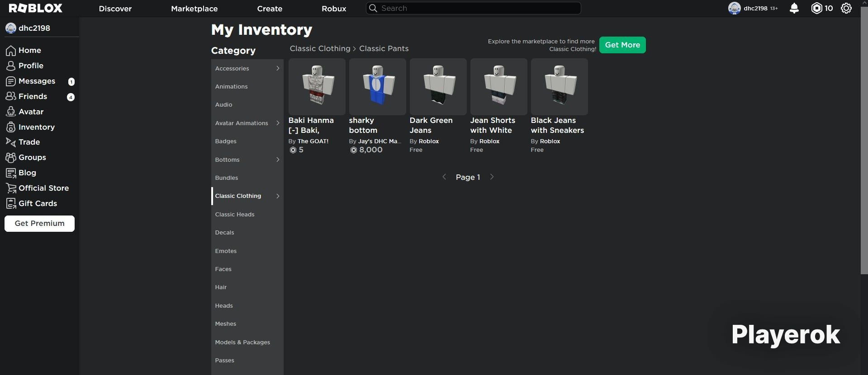
Task: Click the Home sidebar icon
Action: [x=11, y=50]
